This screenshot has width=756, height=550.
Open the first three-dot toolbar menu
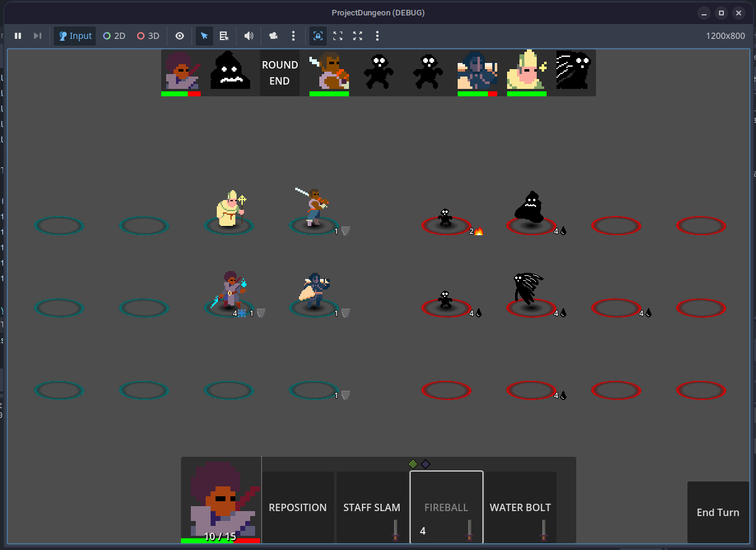[293, 36]
